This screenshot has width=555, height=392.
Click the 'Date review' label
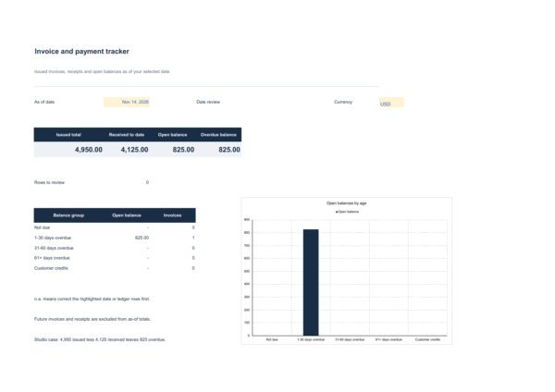pos(208,102)
